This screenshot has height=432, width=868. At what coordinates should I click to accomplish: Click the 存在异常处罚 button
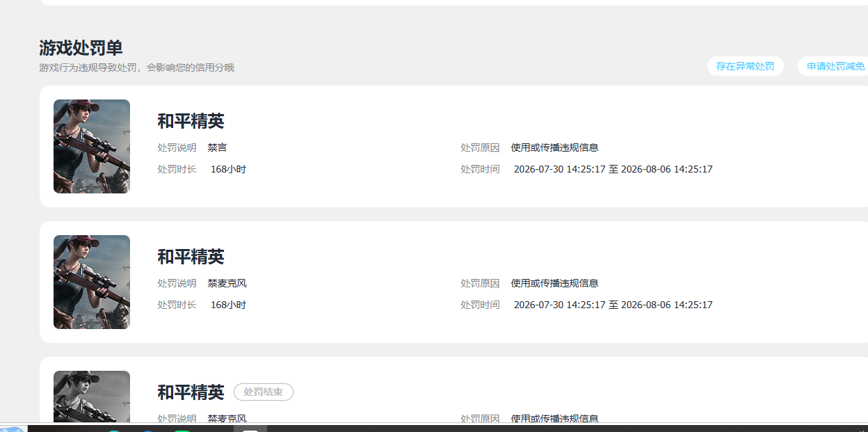(745, 66)
